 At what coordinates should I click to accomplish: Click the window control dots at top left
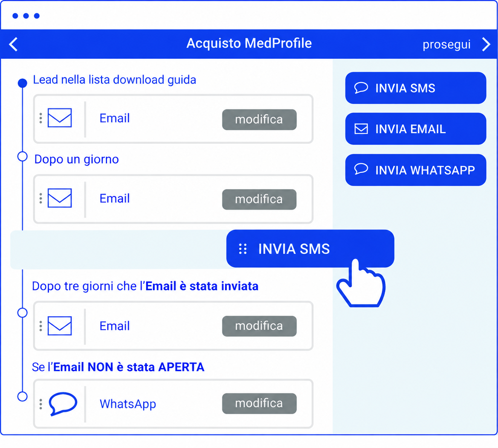[26, 16]
